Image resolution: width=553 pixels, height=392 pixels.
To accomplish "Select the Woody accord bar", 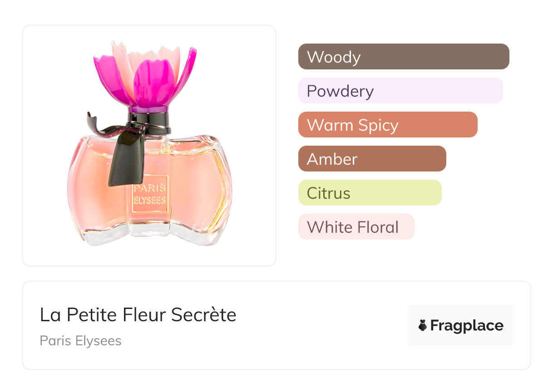I will [403, 57].
